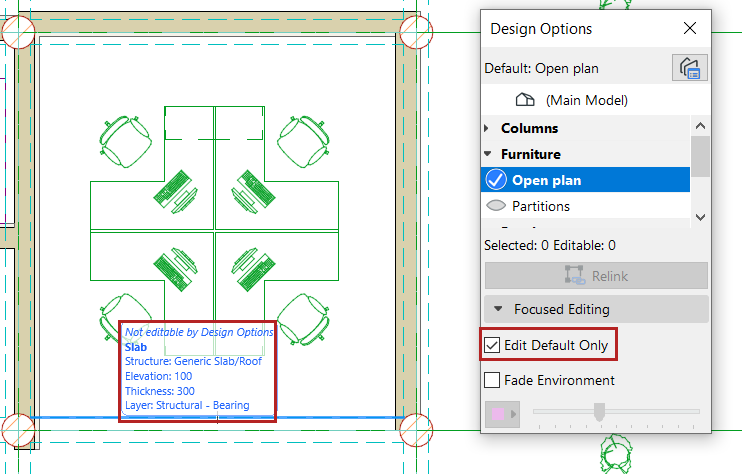Open Design Options Manager icon button
Screen dimensions: 742x474
tap(689, 68)
